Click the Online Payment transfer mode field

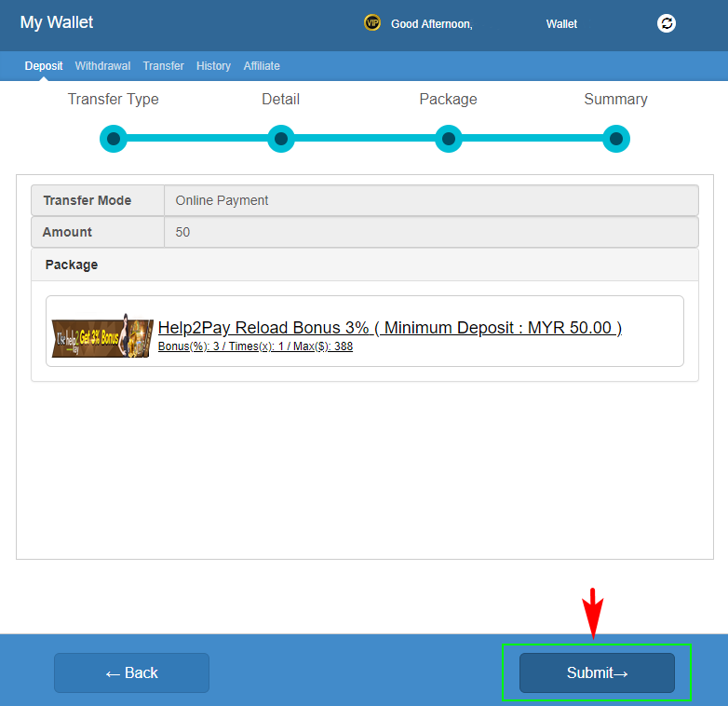pos(430,200)
